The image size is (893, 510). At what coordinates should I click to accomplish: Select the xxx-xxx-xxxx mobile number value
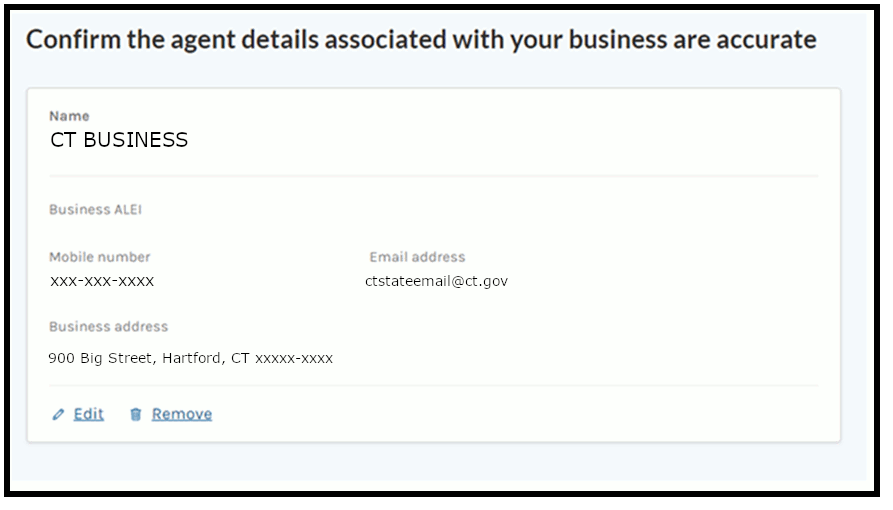[x=102, y=281]
